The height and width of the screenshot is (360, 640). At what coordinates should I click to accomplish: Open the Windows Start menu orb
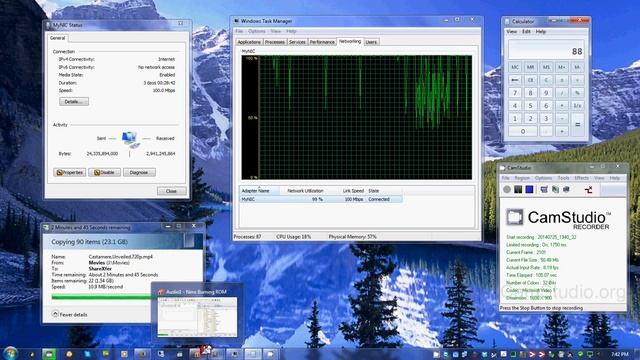pyautogui.click(x=10, y=353)
